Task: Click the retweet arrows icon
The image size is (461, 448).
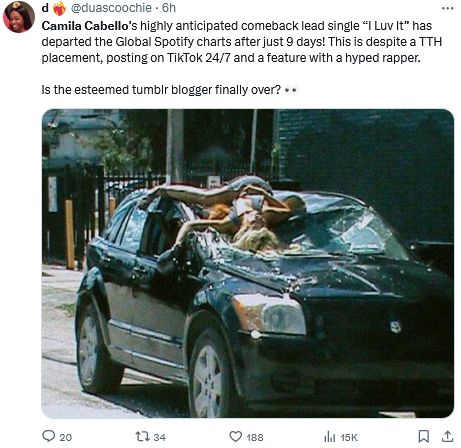Action: [143, 436]
